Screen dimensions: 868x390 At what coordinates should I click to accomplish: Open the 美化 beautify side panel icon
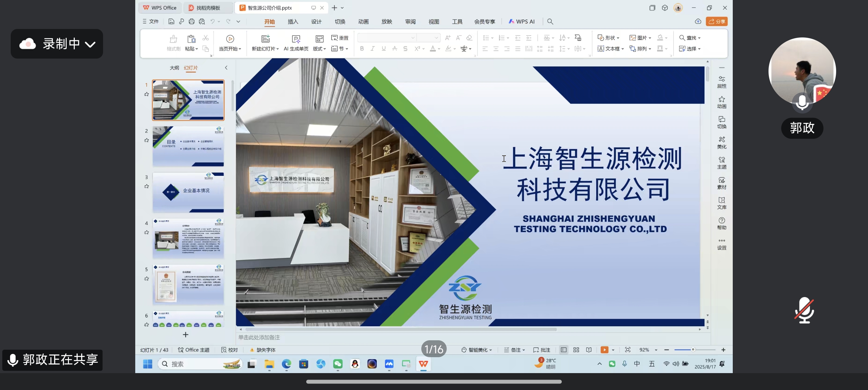[721, 142]
